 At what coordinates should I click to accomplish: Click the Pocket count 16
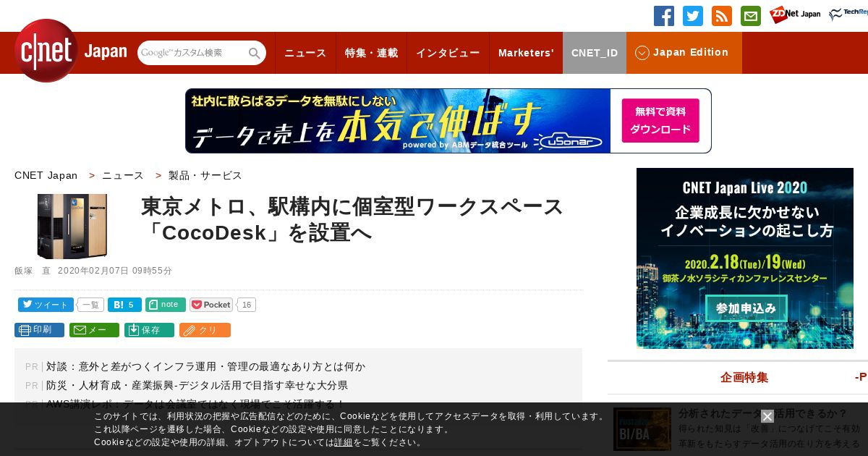(x=247, y=305)
